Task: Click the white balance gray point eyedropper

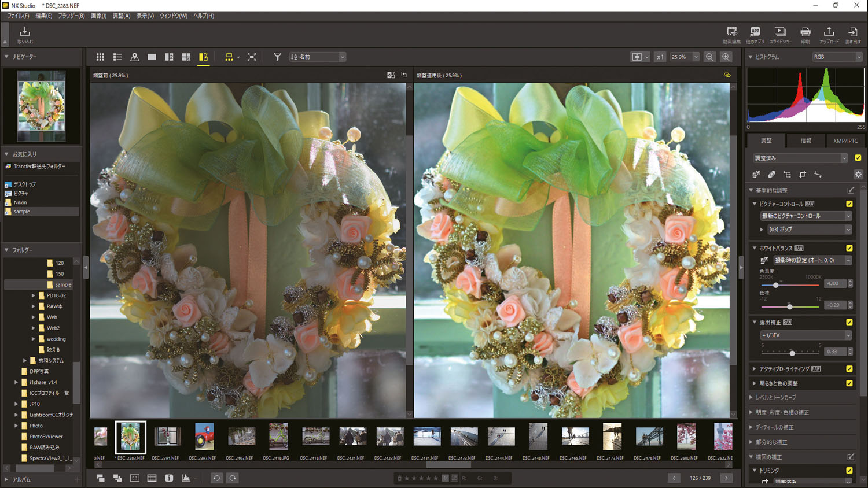Action: 764,261
